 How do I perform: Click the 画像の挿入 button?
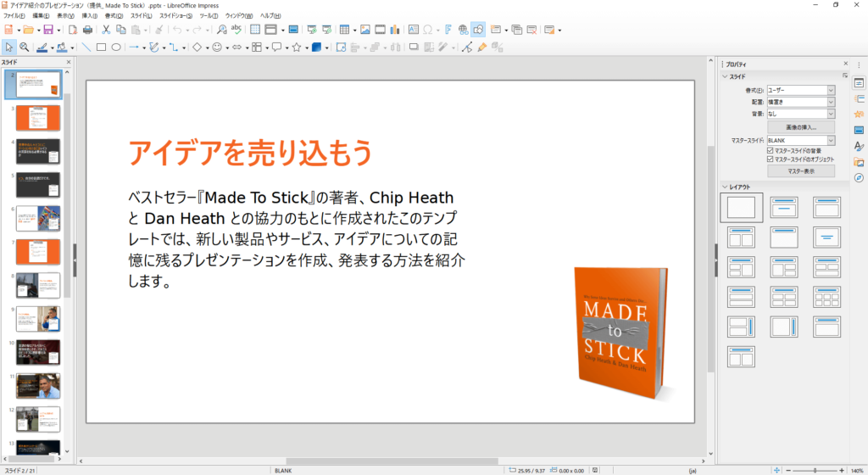pyautogui.click(x=801, y=127)
